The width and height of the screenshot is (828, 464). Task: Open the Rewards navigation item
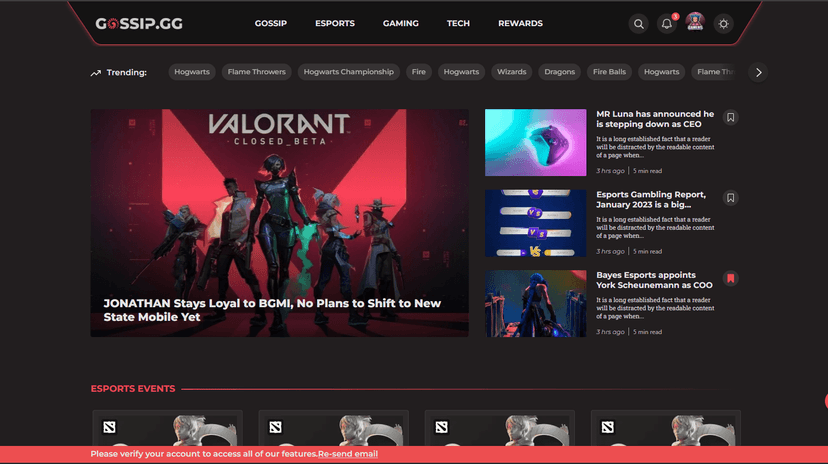click(520, 23)
